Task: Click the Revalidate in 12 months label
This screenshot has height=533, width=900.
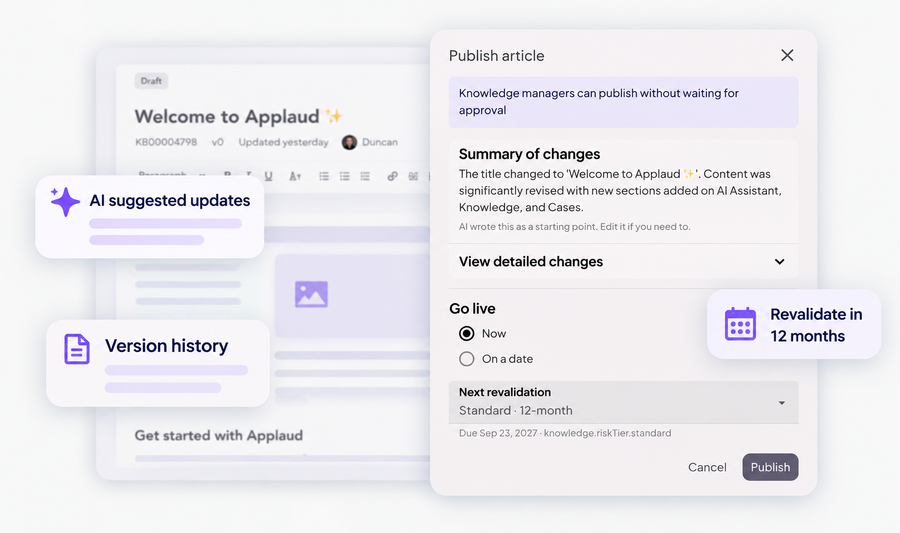Action: 816,325
